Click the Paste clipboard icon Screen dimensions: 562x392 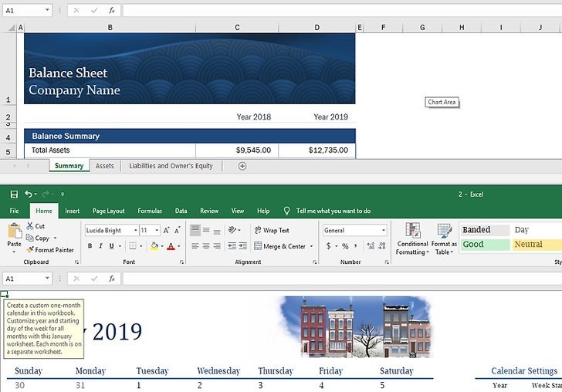click(14, 232)
